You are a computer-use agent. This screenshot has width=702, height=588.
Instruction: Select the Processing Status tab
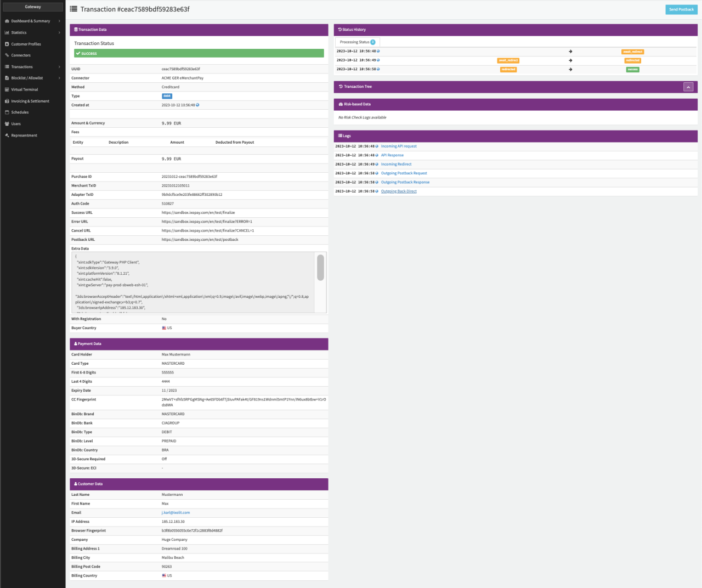point(357,42)
